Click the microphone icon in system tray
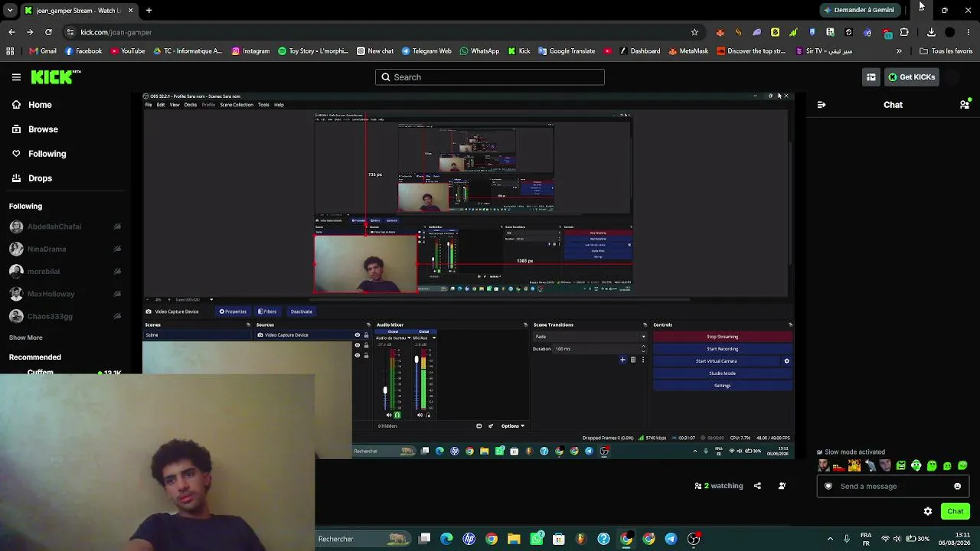Screen dimensions: 980x551 846,539
